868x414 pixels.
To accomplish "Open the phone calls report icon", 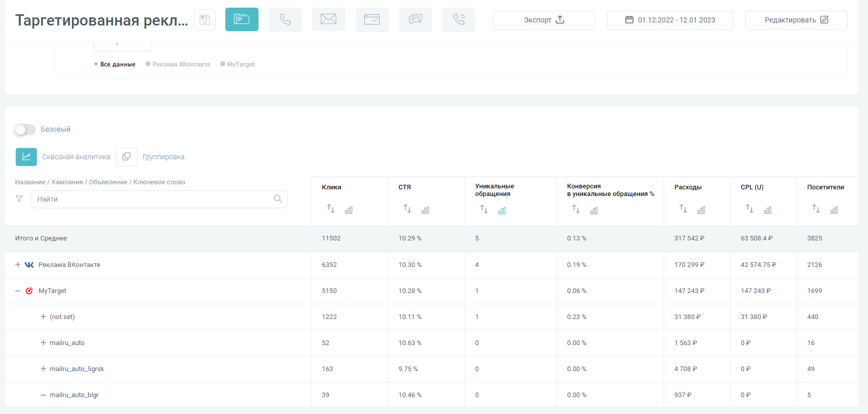I will [285, 20].
